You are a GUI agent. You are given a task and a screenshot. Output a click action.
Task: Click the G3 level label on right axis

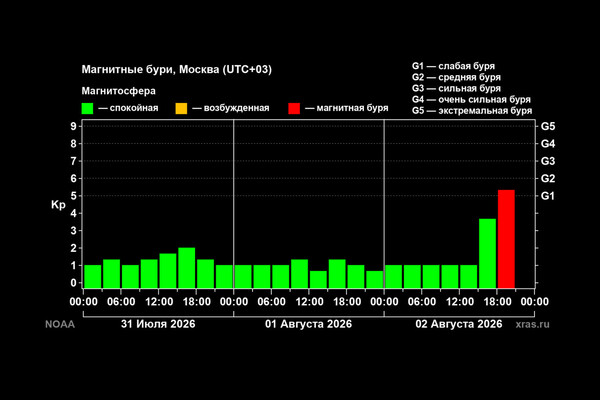[548, 161]
